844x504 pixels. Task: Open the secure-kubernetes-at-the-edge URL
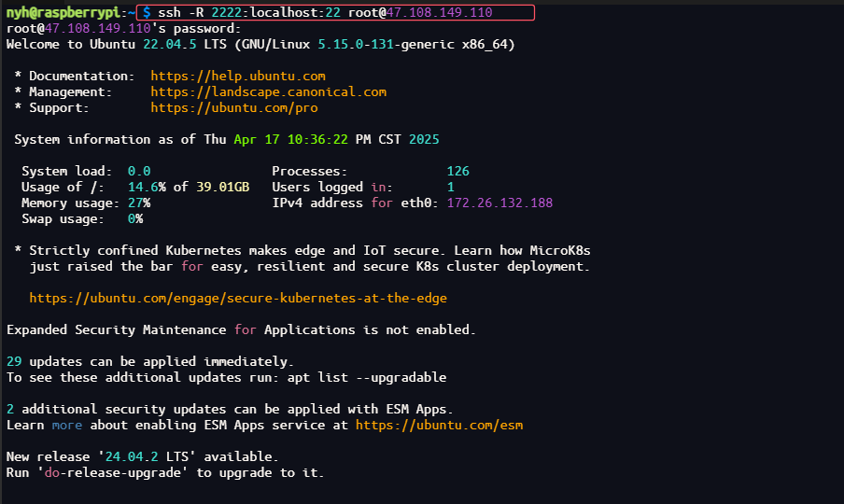tap(238, 298)
